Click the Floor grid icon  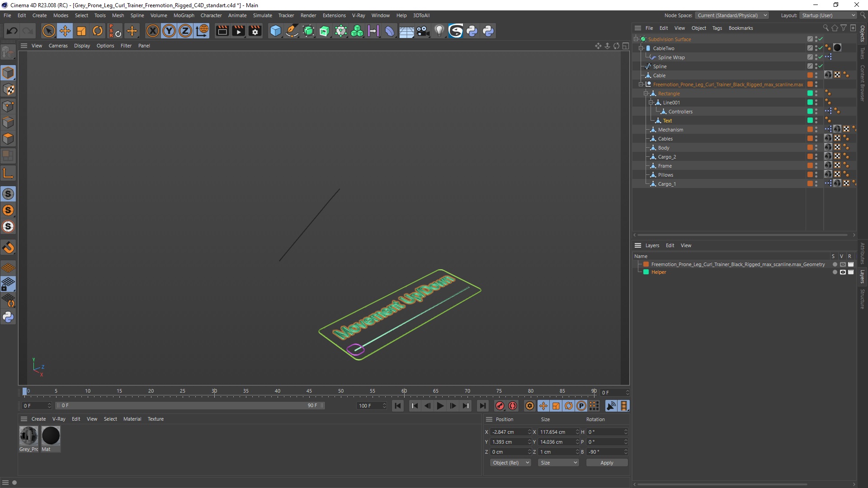(406, 31)
